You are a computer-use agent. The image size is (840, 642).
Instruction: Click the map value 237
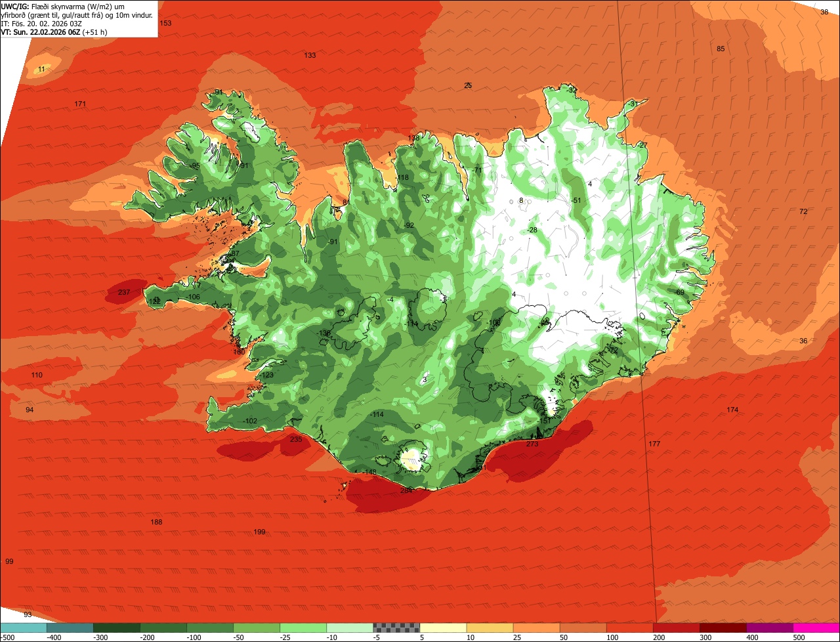click(123, 292)
